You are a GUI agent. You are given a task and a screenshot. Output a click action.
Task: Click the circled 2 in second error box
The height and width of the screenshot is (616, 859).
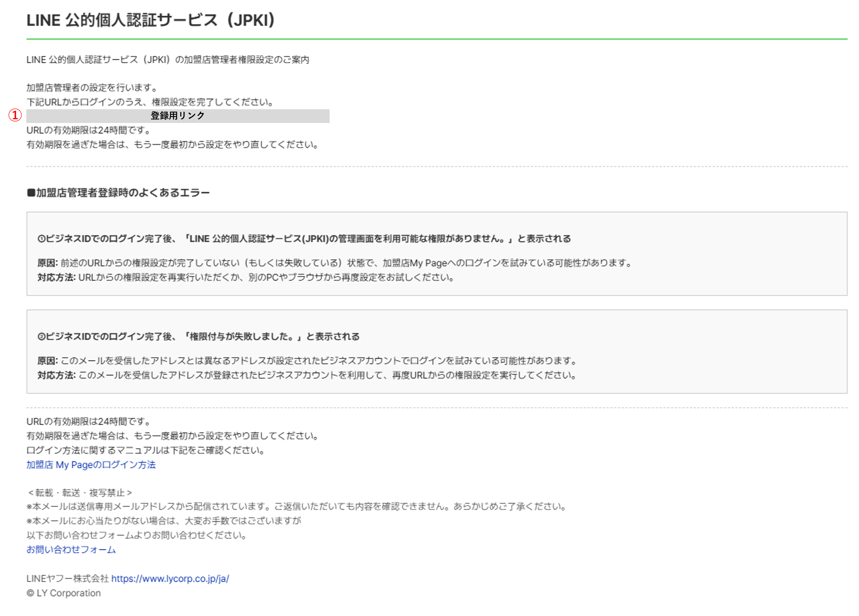pos(41,336)
